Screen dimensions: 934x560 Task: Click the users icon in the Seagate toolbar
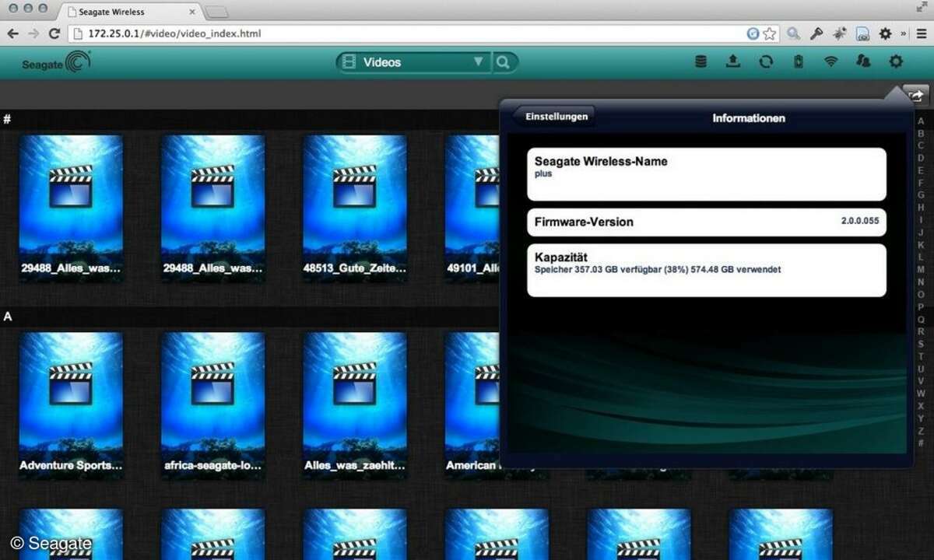pos(863,62)
